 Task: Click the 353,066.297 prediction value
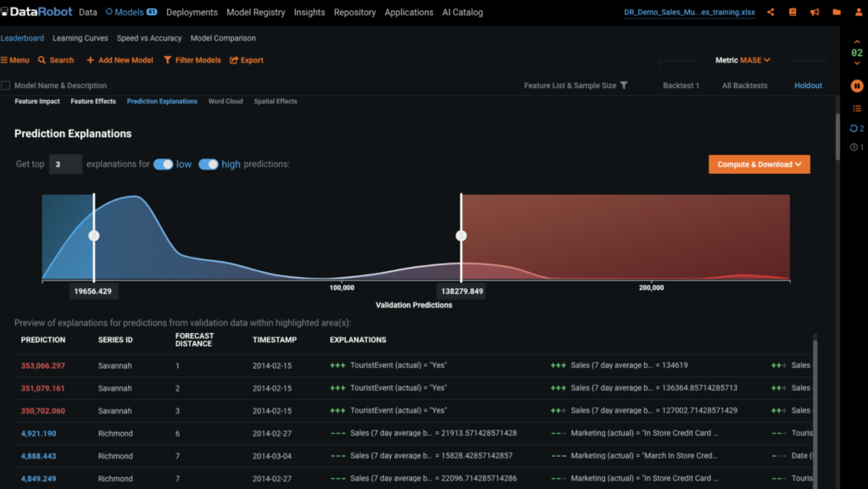tap(42, 365)
